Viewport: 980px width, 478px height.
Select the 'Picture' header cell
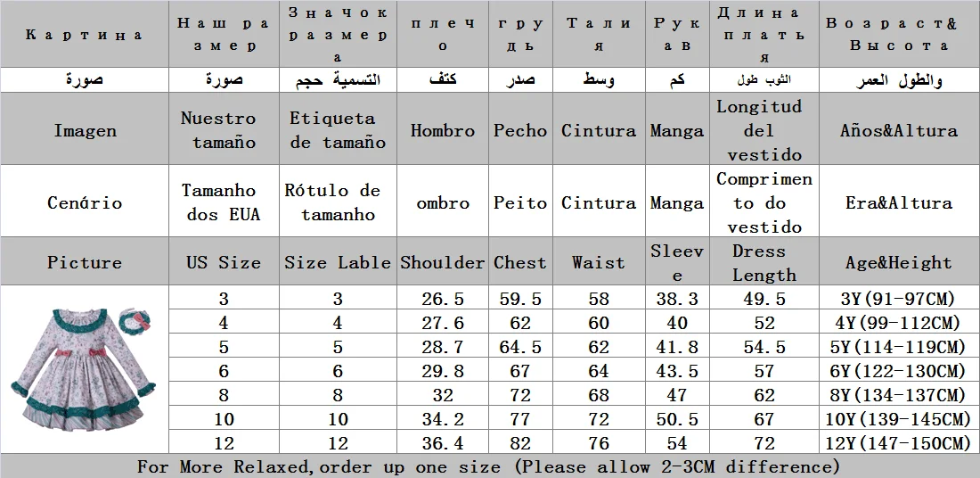click(x=85, y=261)
